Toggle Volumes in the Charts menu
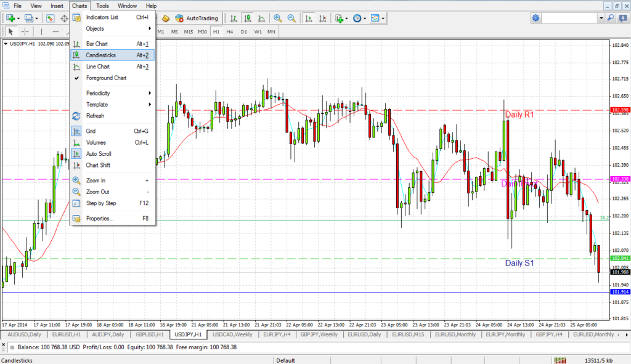This screenshot has width=631, height=364. (x=112, y=142)
